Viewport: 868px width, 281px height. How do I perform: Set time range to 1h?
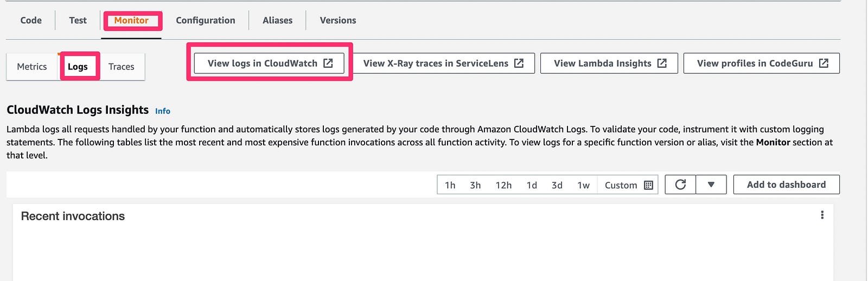450,185
